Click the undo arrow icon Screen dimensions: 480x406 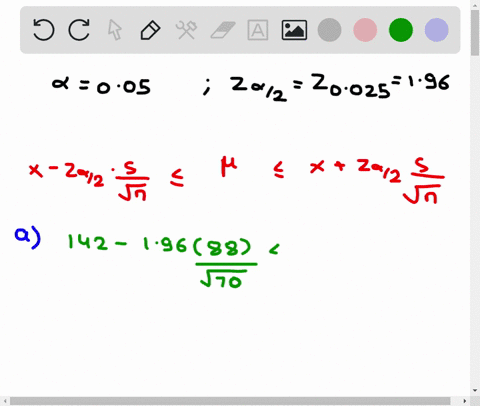44,30
